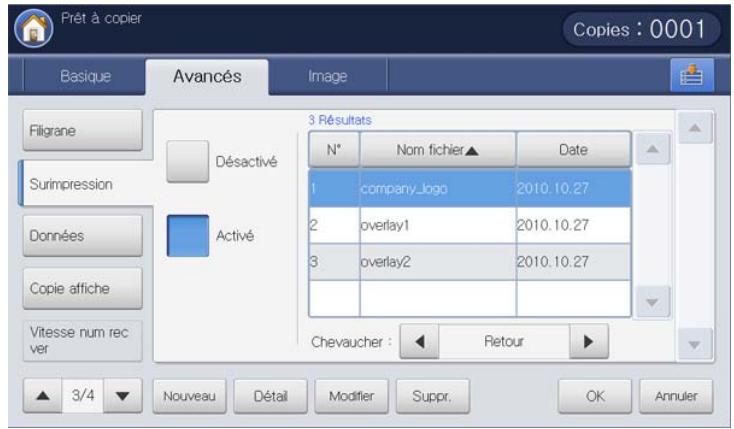Click Annuler button
The image size is (734, 429).
(676, 396)
